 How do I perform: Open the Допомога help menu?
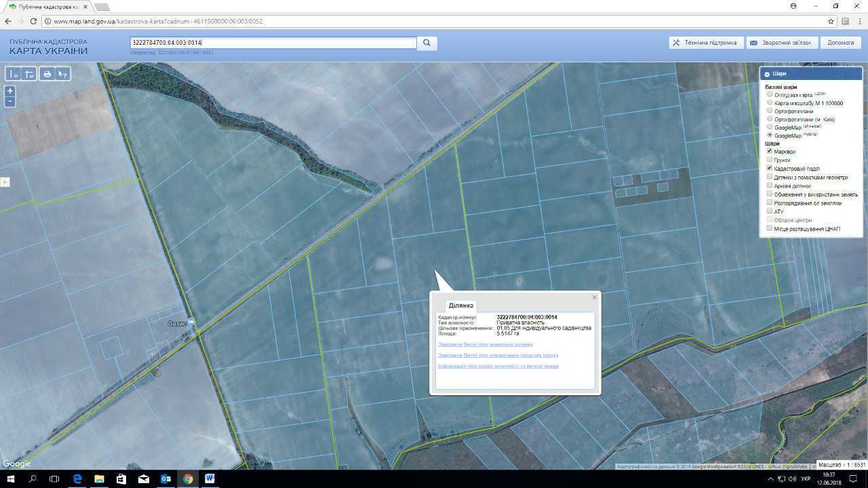click(x=841, y=43)
